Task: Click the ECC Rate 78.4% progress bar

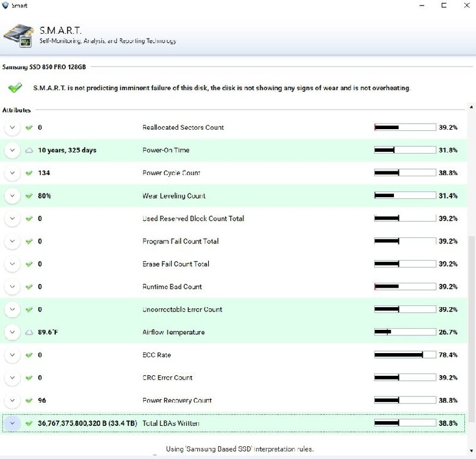Action: click(x=405, y=355)
